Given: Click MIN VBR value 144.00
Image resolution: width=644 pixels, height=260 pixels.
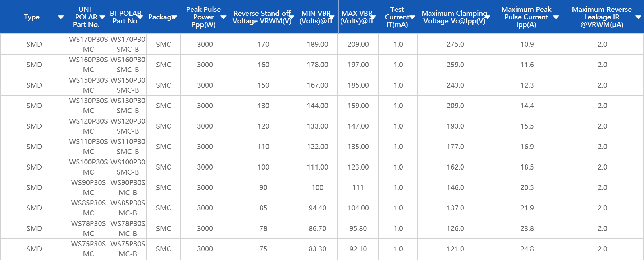Looking at the screenshot, I should pos(318,106).
